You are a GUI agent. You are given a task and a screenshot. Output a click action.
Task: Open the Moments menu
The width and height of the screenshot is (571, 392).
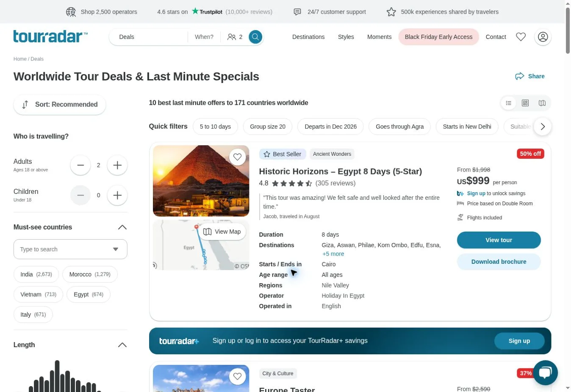coord(379,37)
